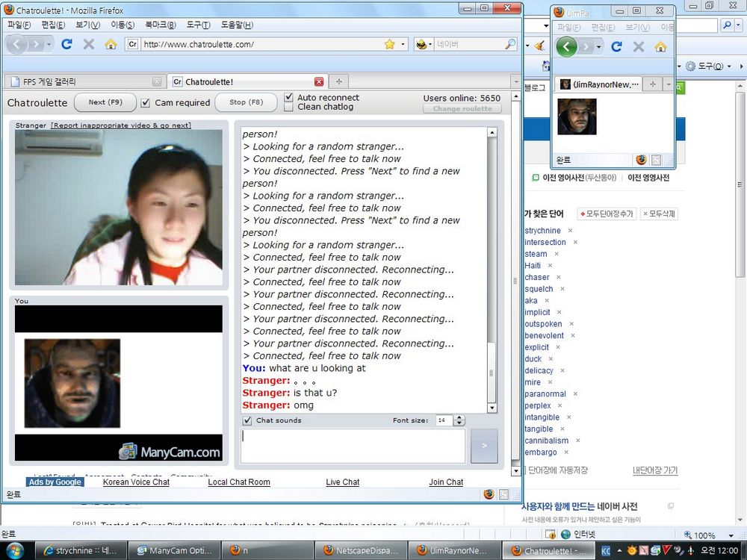Disable the Auto reconnect checkbox
747x560 pixels.
point(289,98)
